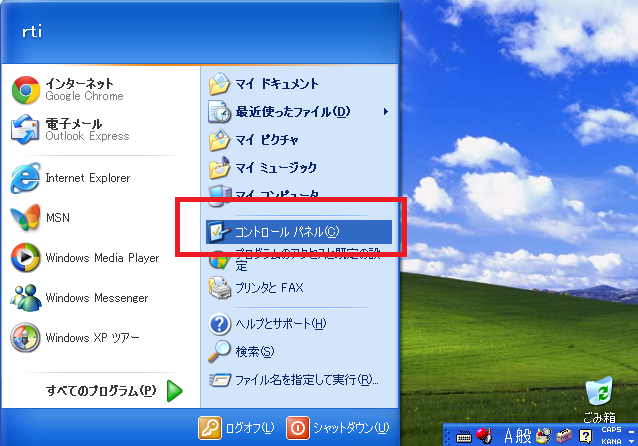Open the マイ ドキュメント folder icon

(x=220, y=84)
